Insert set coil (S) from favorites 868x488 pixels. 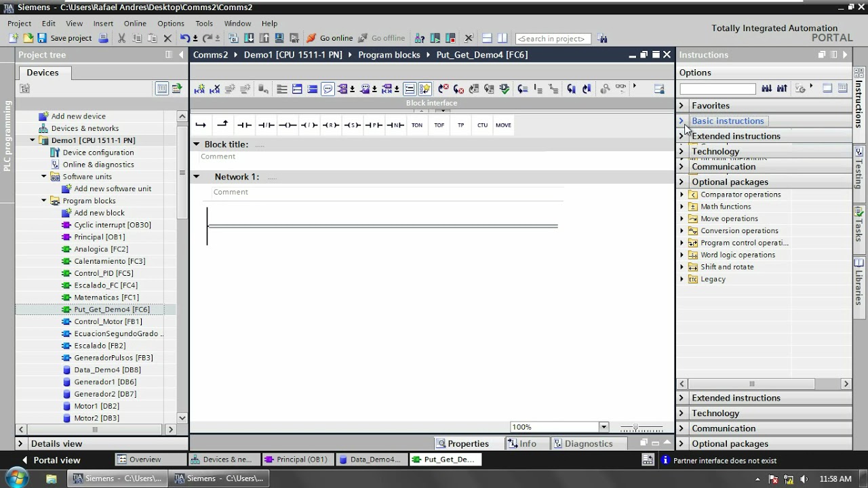pos(353,125)
